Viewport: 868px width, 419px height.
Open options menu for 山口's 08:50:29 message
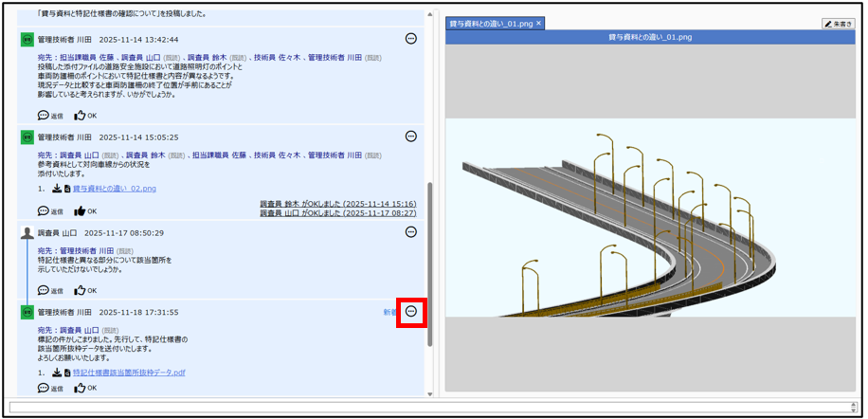tap(410, 232)
